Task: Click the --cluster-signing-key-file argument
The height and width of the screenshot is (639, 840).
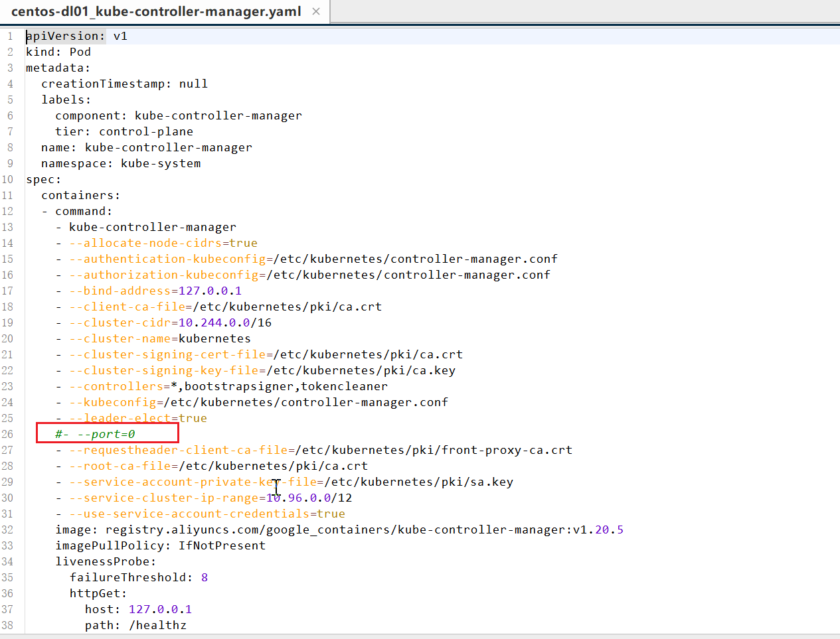Action: click(x=262, y=370)
